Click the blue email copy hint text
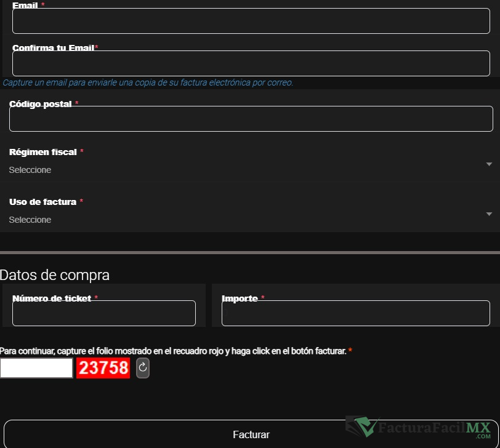 click(x=148, y=82)
